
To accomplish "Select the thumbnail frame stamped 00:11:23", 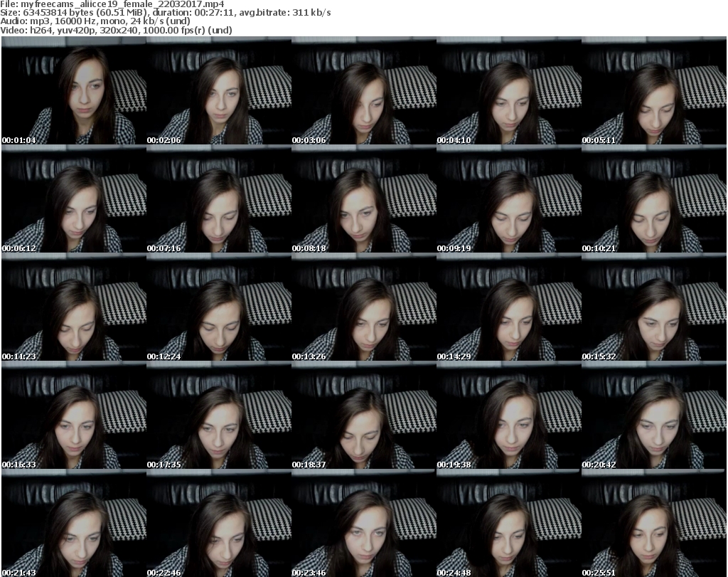I will 74,307.
